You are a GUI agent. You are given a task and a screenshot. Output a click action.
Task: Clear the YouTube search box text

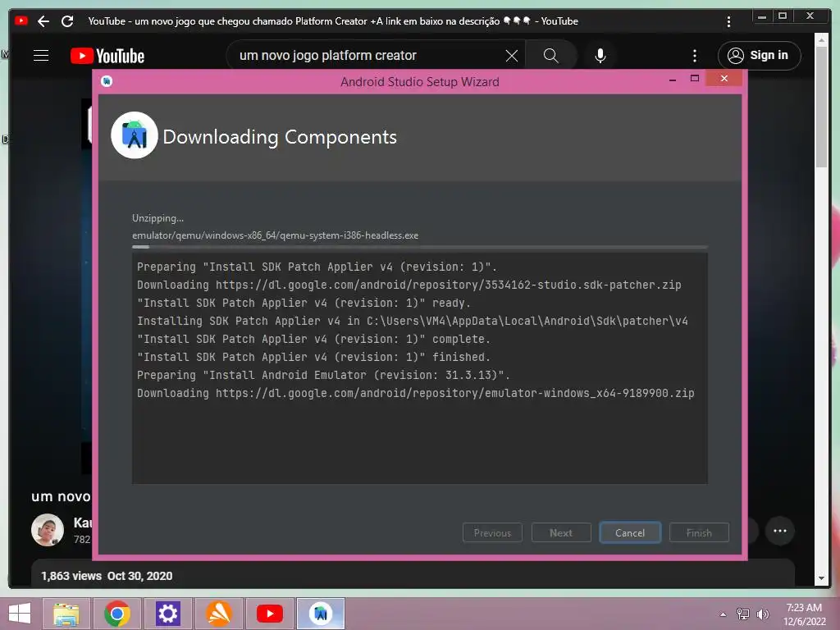512,56
